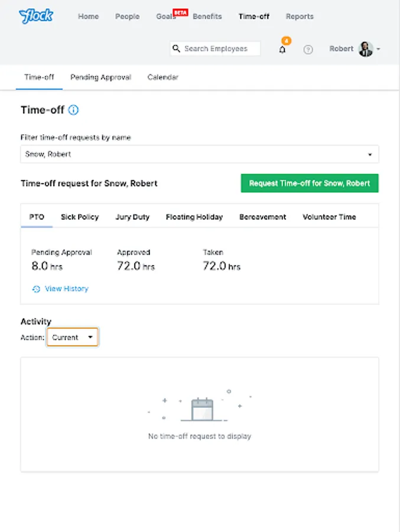This screenshot has height=532, width=400.
Task: Open the Action dropdown set to Current
Action: [73, 338]
